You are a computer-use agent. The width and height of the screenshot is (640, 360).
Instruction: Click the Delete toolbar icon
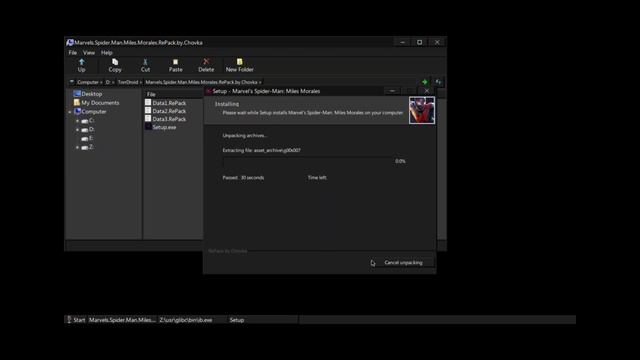point(206,62)
